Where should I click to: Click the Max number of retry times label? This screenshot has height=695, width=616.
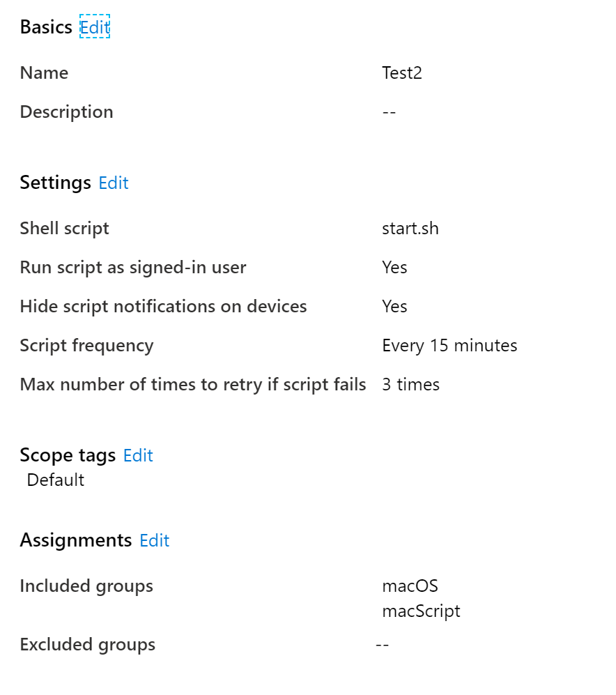pos(193,385)
